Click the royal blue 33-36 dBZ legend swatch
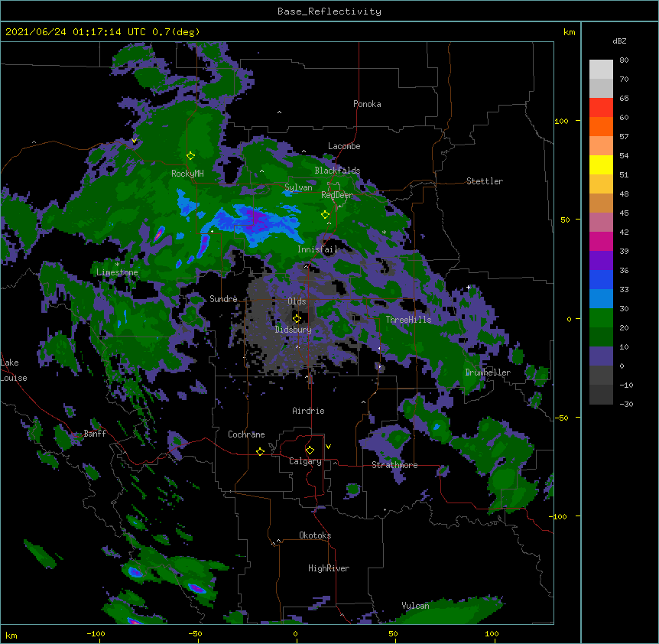This screenshot has height=644, width=659. tap(601, 279)
